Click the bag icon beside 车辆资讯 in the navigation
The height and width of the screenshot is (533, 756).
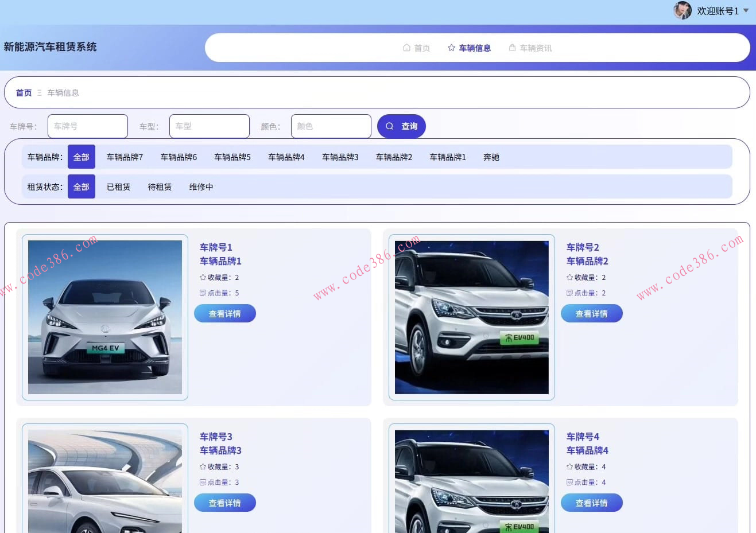[x=512, y=48]
